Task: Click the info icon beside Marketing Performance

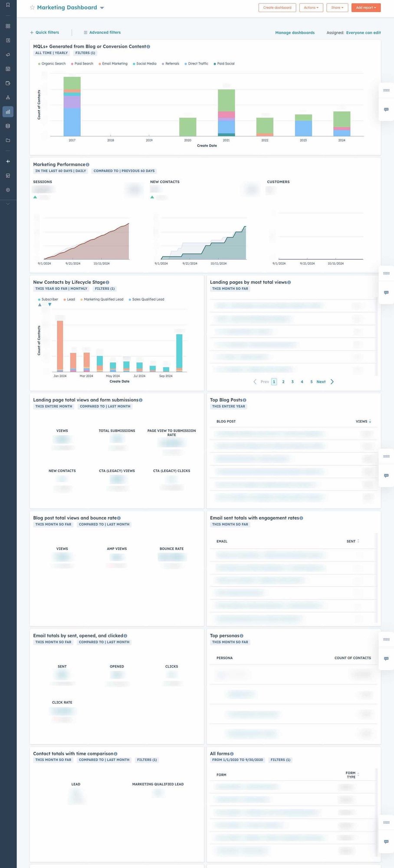Action: pos(88,165)
